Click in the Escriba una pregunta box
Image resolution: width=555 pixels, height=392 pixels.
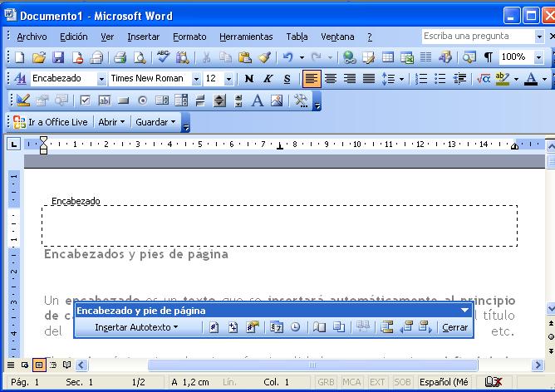pyautogui.click(x=478, y=36)
